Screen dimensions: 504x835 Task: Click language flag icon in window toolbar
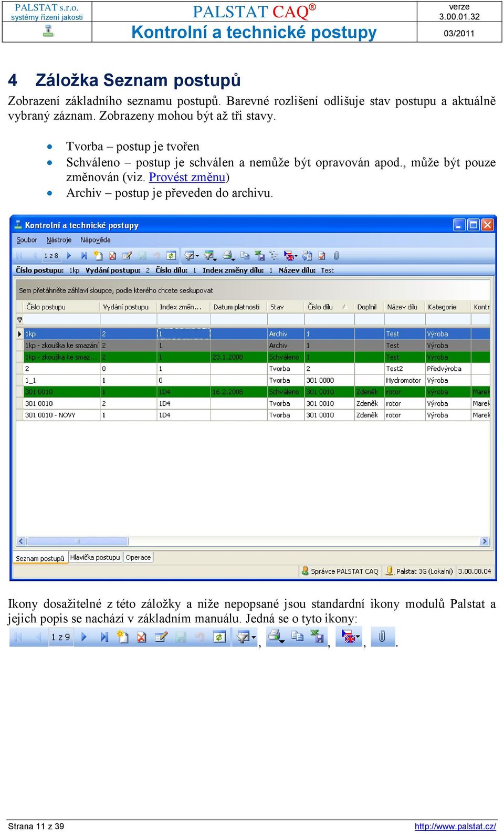pyautogui.click(x=289, y=256)
